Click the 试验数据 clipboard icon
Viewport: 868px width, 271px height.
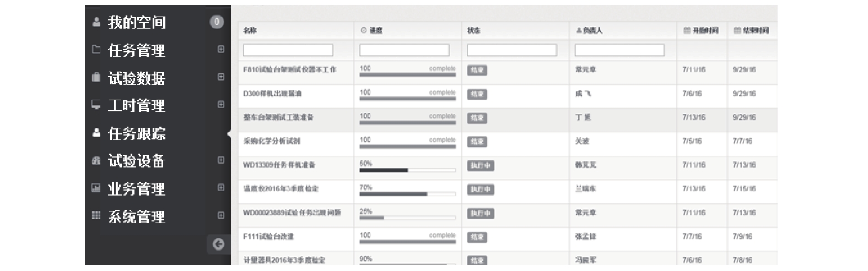coord(96,78)
